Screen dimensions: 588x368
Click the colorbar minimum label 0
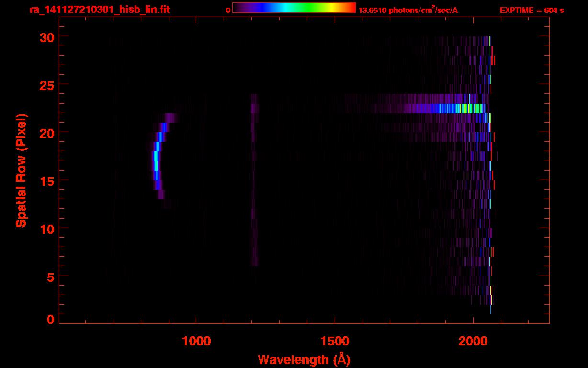[228, 11]
